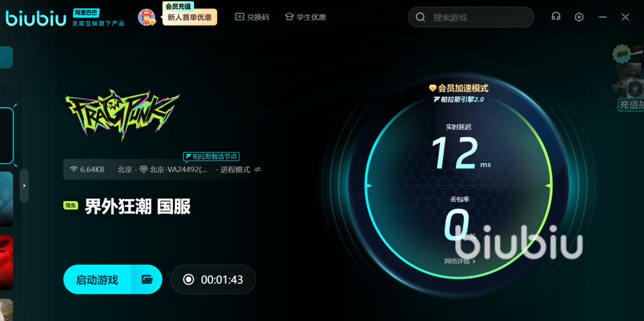
Task: Open settings with the hexagon icon
Action: pos(579,17)
